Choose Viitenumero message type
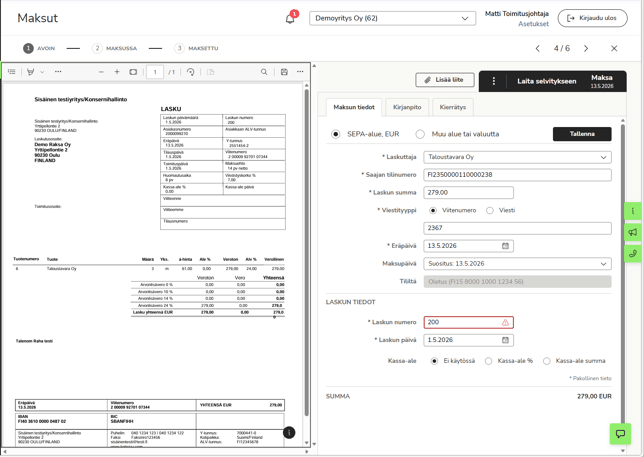 (x=433, y=210)
